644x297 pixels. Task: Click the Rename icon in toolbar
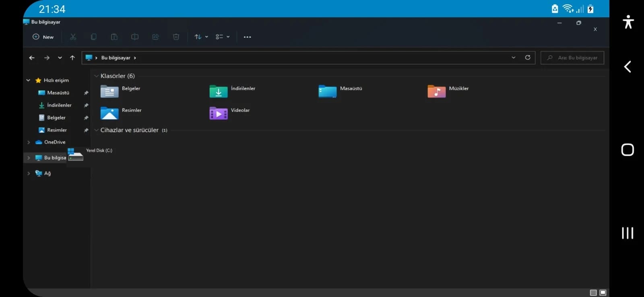click(x=135, y=37)
